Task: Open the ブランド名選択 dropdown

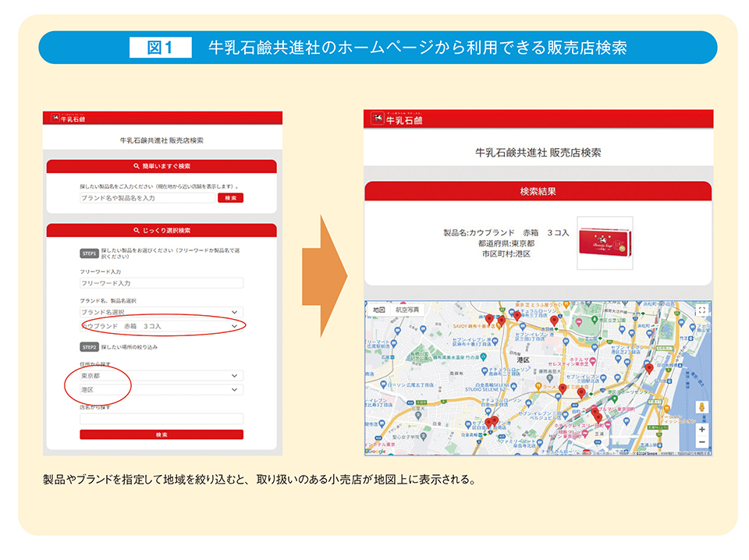Action: (x=162, y=312)
